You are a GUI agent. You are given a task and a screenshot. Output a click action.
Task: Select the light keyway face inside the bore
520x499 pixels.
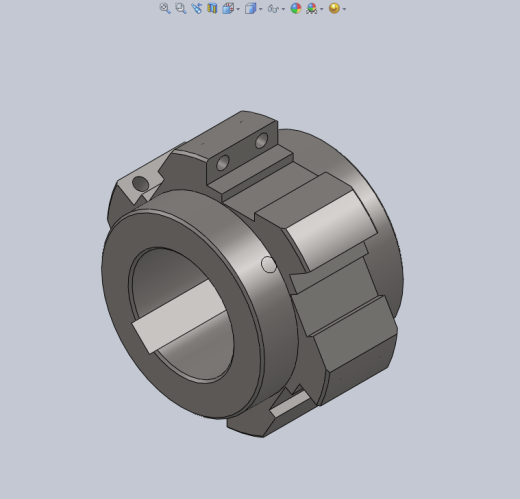coord(179,317)
